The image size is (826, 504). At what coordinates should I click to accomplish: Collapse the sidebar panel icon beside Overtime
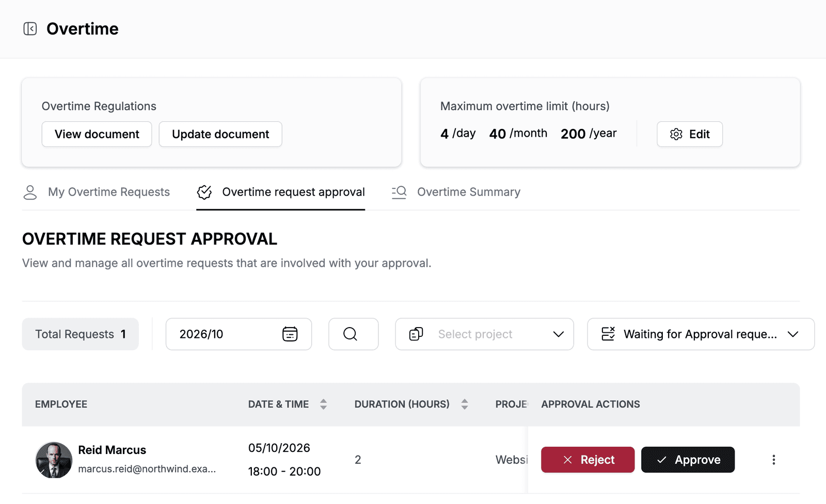pos(30,29)
